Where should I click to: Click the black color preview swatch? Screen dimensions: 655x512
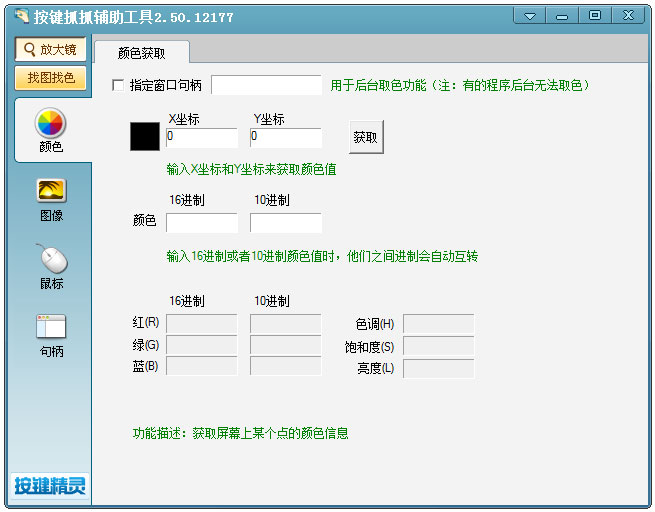145,137
